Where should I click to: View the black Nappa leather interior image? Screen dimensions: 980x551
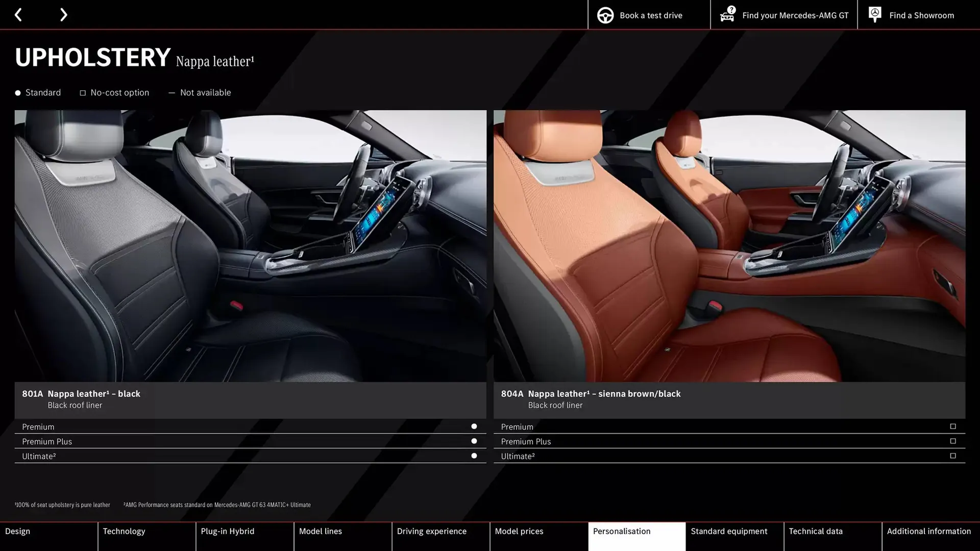pyautogui.click(x=250, y=246)
